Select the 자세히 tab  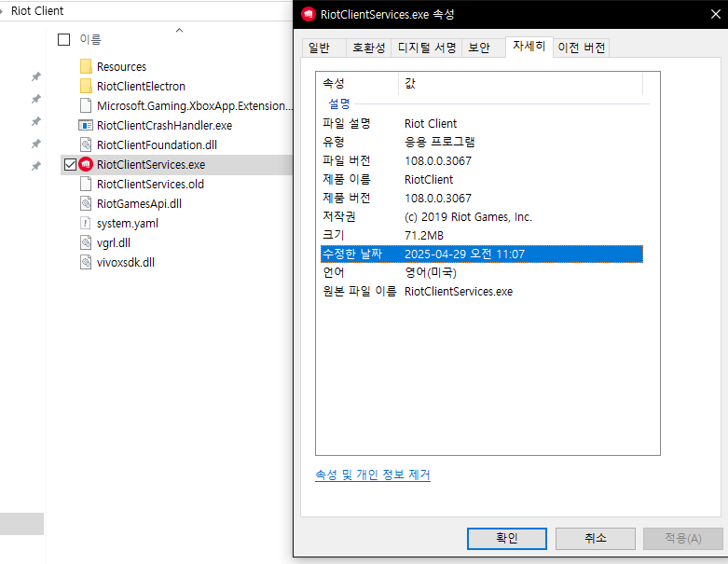point(529,47)
